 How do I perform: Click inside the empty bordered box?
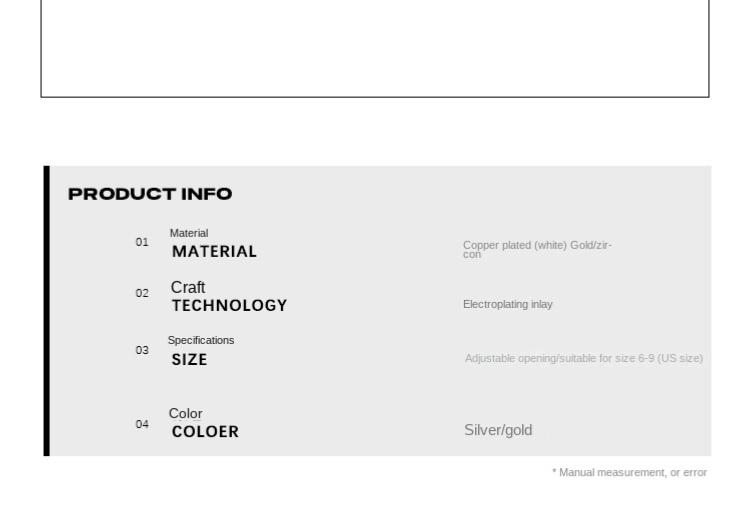point(375,48)
